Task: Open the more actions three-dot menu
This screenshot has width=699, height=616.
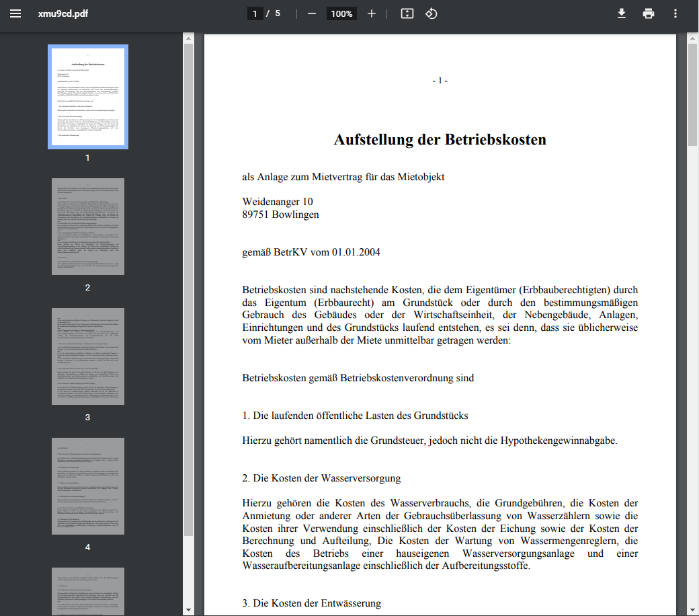Action: point(675,13)
